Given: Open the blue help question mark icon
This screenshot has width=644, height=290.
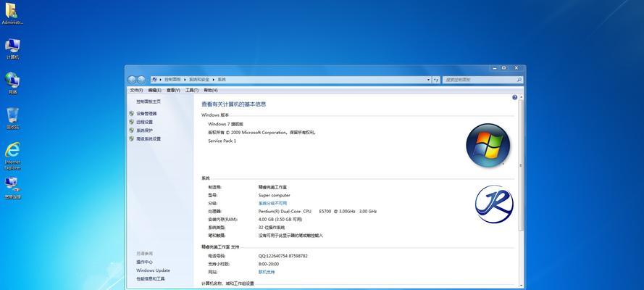Looking at the screenshot, I should coord(514,97).
